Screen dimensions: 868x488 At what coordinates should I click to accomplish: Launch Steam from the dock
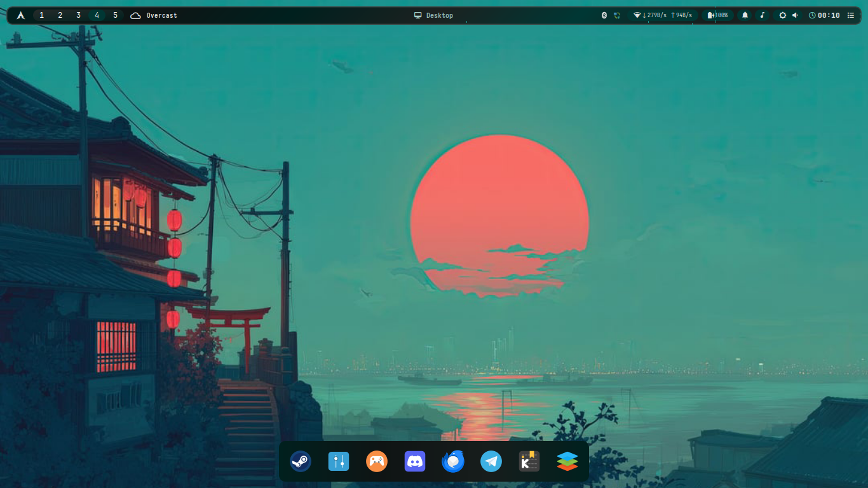click(301, 461)
